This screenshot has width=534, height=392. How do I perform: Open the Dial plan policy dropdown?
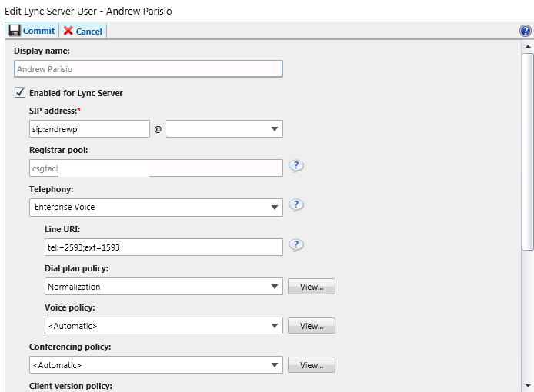click(x=164, y=287)
